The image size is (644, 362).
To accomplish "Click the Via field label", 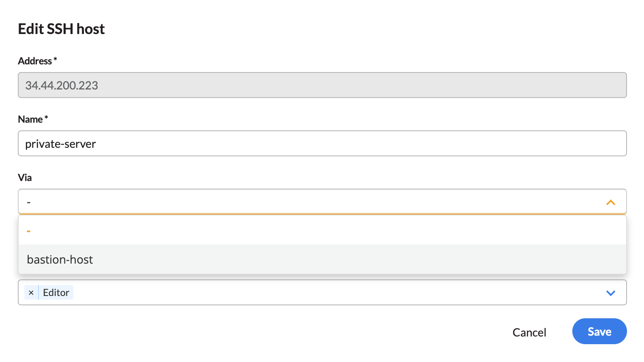I will click(25, 178).
